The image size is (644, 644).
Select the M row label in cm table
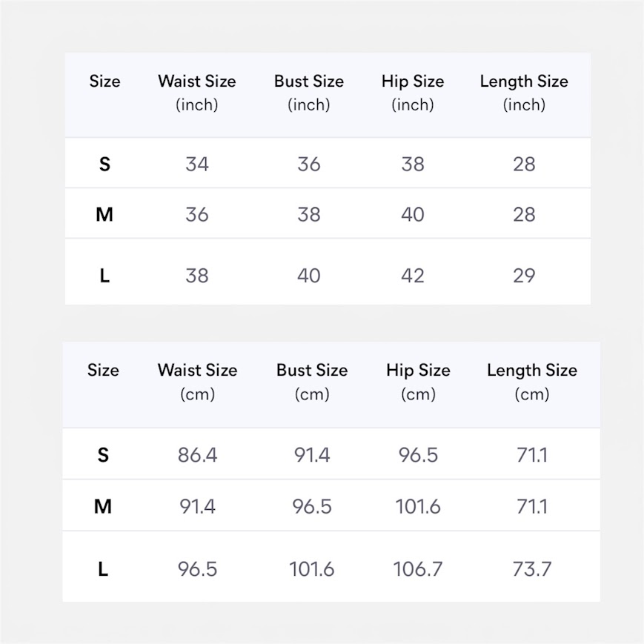(x=103, y=507)
